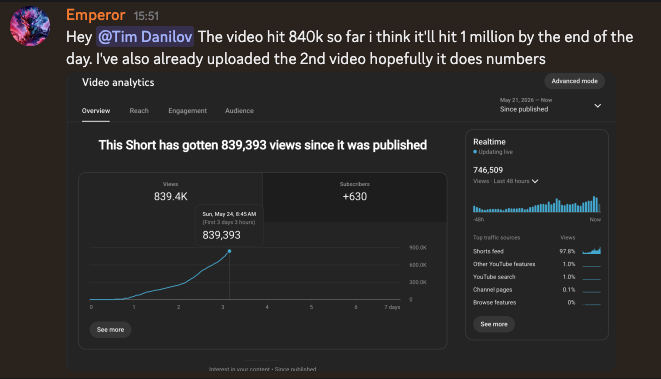Image resolution: width=661 pixels, height=379 pixels.
Task: Click the Sun, May 24 tooltip date
Action: coord(229,214)
